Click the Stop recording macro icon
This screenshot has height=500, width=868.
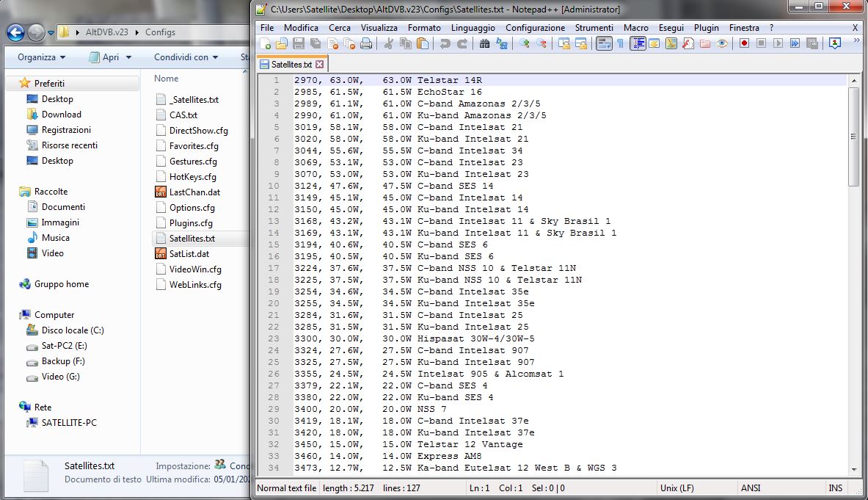761,44
